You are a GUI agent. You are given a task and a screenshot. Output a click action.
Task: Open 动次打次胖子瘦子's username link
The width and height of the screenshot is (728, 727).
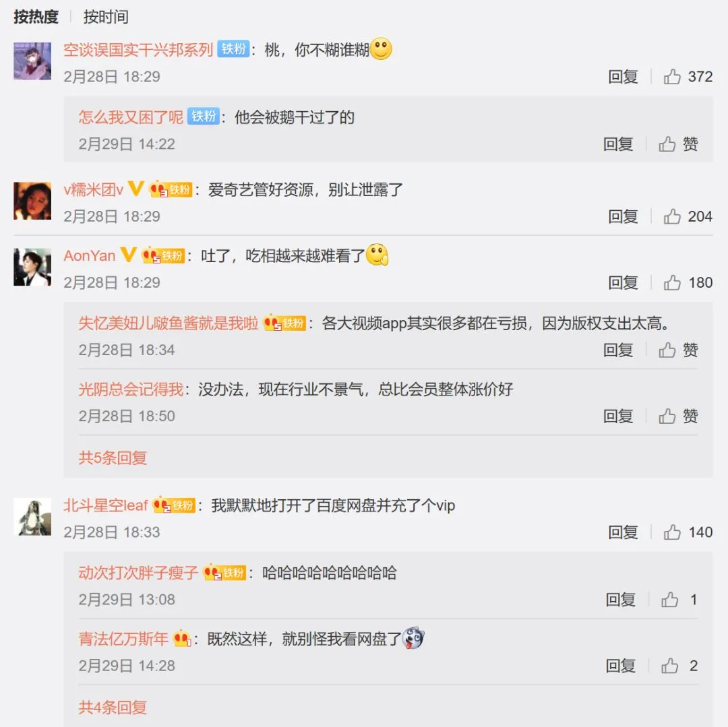pyautogui.click(x=138, y=573)
